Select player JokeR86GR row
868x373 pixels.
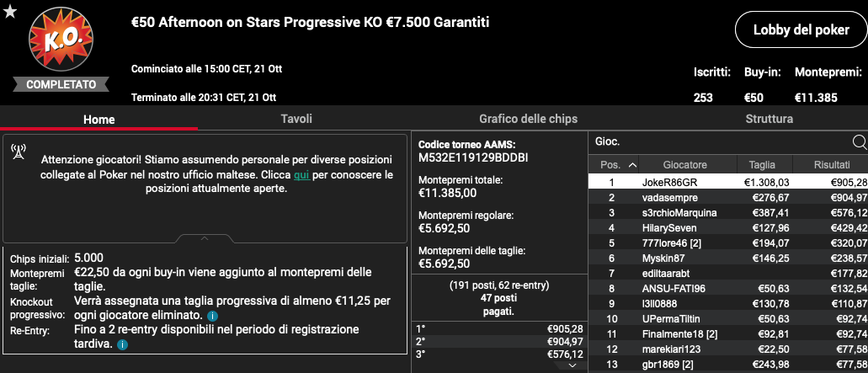[728, 183]
